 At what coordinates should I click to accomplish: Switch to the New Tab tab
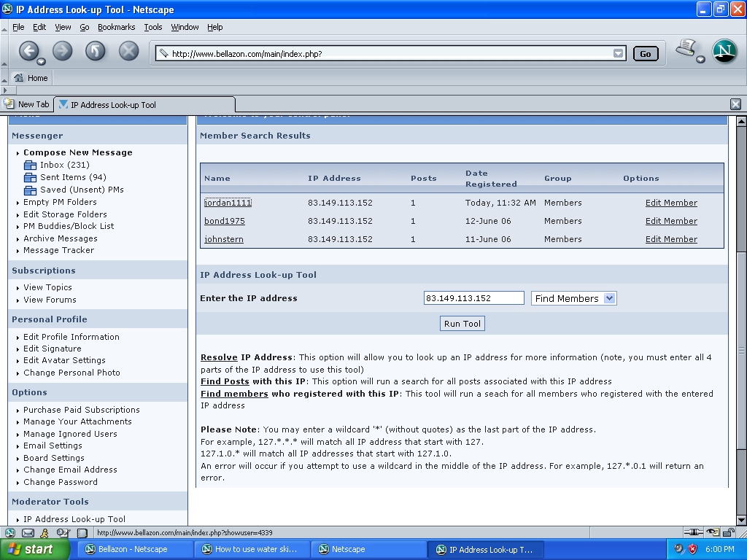click(27, 104)
